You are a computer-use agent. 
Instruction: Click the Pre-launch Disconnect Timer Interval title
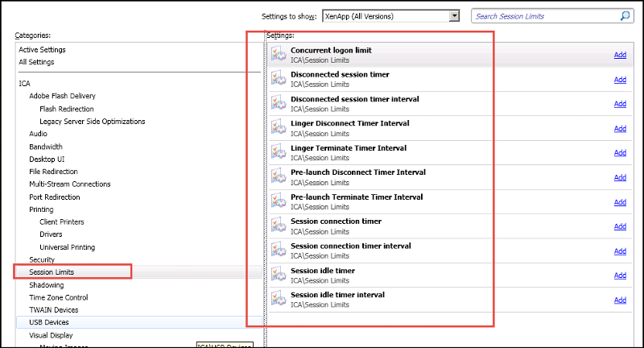click(x=358, y=172)
